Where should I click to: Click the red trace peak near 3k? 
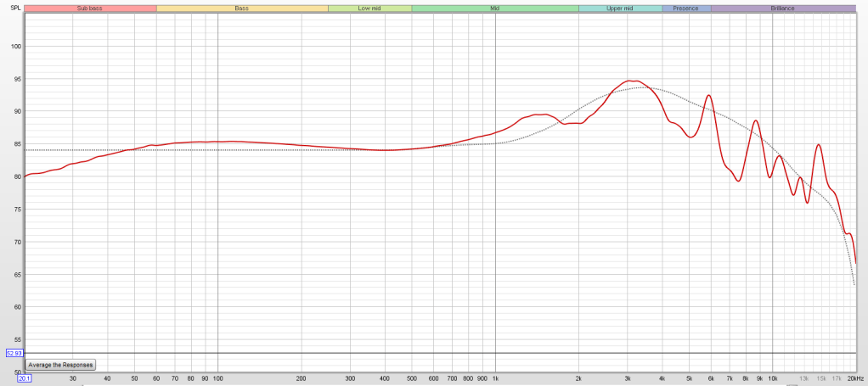click(631, 81)
